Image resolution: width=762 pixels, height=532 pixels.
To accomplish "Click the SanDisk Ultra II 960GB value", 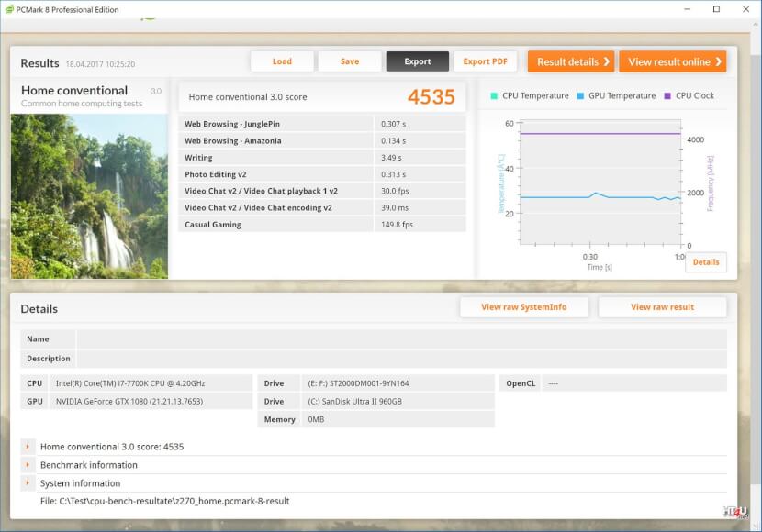I will tap(354, 402).
